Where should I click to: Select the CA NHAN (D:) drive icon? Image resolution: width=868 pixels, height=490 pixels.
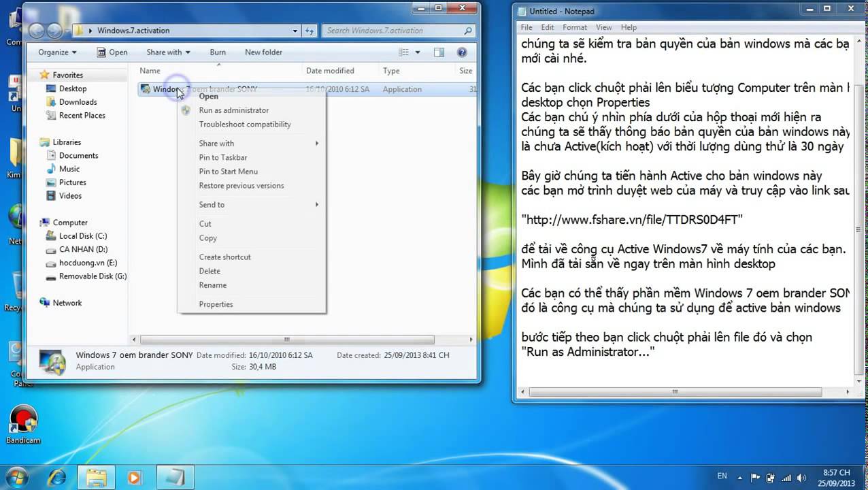52,250
